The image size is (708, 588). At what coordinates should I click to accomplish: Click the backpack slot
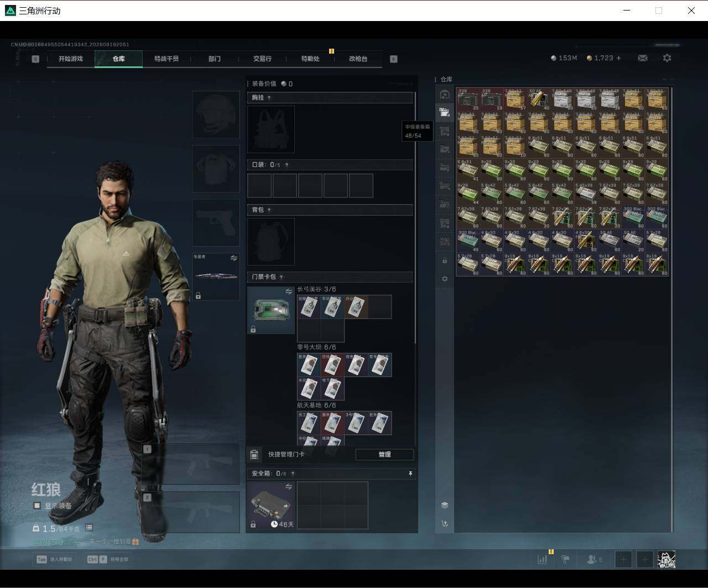click(271, 242)
